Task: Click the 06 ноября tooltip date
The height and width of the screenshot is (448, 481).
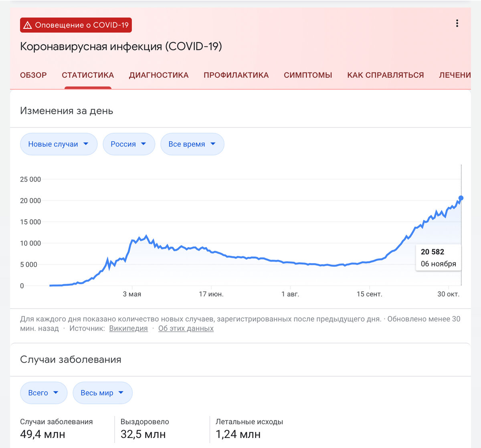Action: [439, 264]
